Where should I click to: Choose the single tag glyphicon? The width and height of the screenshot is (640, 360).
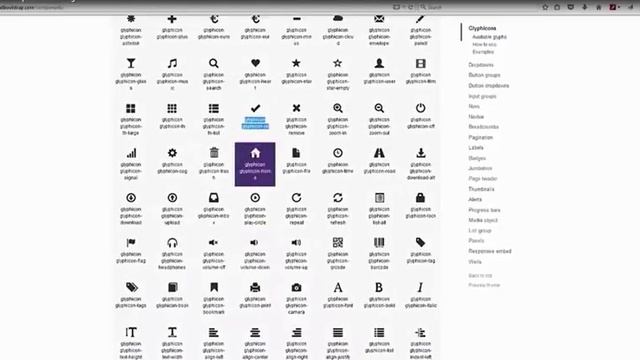[420, 243]
